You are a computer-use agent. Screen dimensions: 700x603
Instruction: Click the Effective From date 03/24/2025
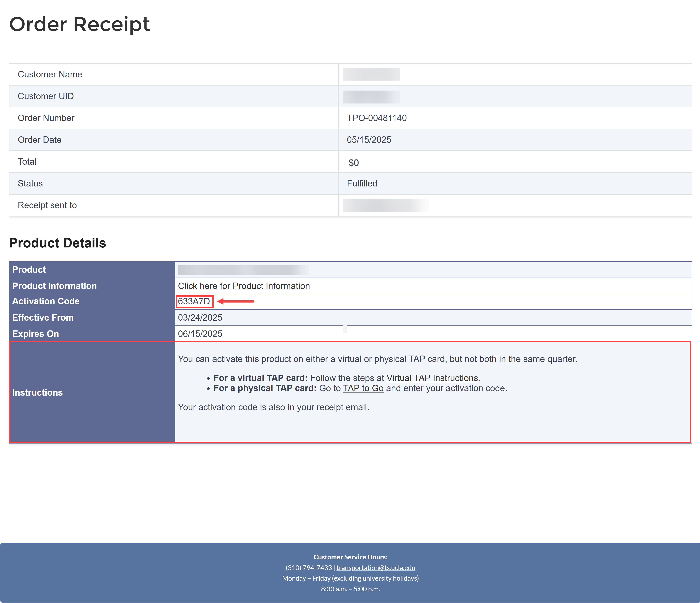(200, 317)
